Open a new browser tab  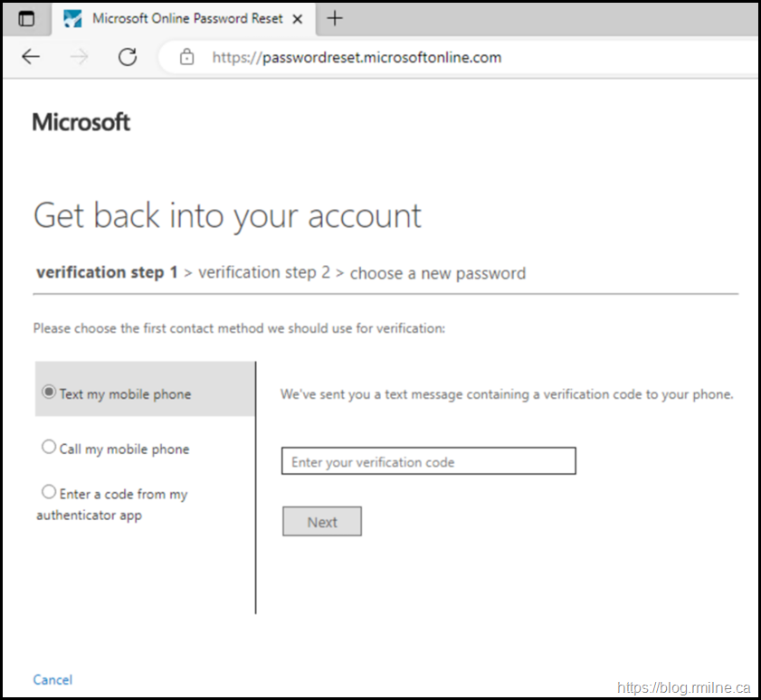tap(335, 19)
